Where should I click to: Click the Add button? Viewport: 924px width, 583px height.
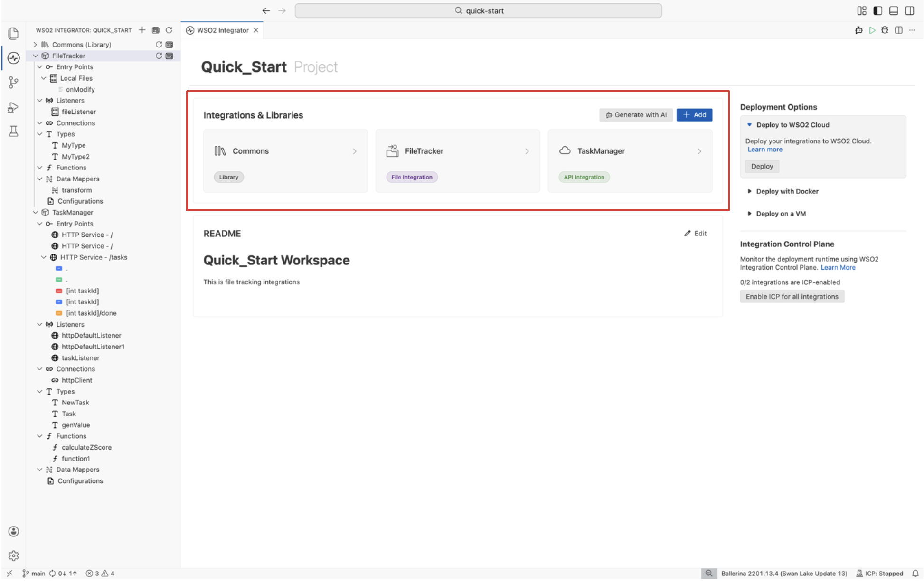[x=694, y=115]
